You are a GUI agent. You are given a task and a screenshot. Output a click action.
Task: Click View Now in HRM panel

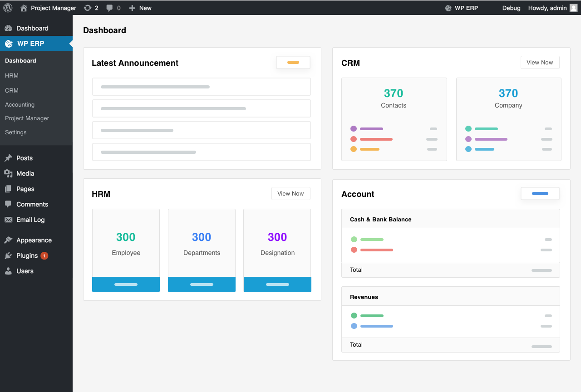(x=290, y=194)
